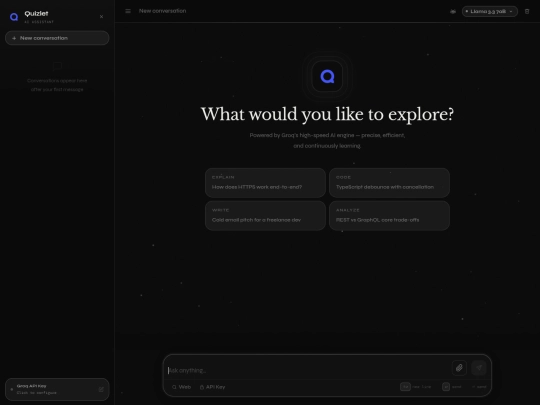Choose the Explain HTTPS end-to-end suggestion card
This screenshot has height=405, width=540.
pyautogui.click(x=265, y=183)
